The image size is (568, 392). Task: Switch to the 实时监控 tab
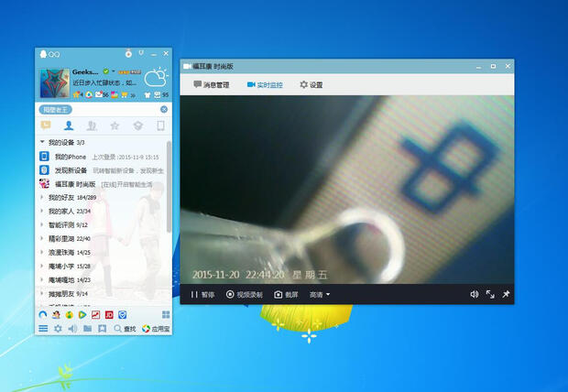point(265,85)
